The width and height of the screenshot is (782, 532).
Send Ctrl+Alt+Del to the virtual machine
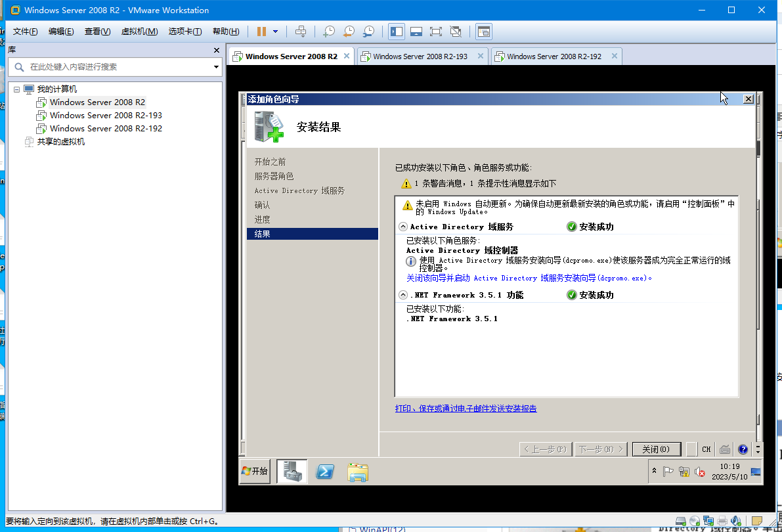click(x=301, y=32)
